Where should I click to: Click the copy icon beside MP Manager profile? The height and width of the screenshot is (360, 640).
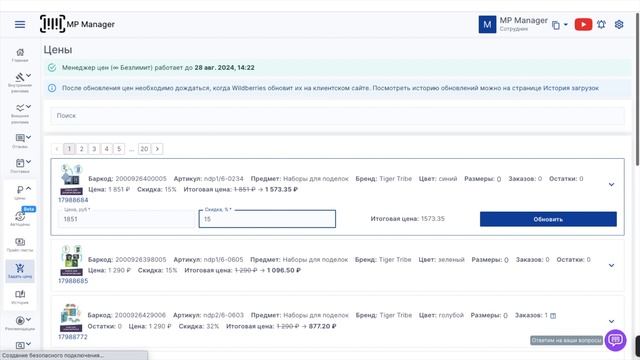556,25
